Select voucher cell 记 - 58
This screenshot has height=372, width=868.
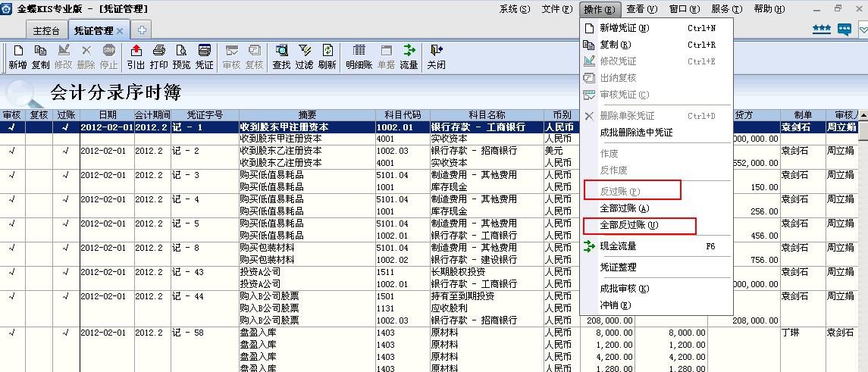pyautogui.click(x=205, y=333)
